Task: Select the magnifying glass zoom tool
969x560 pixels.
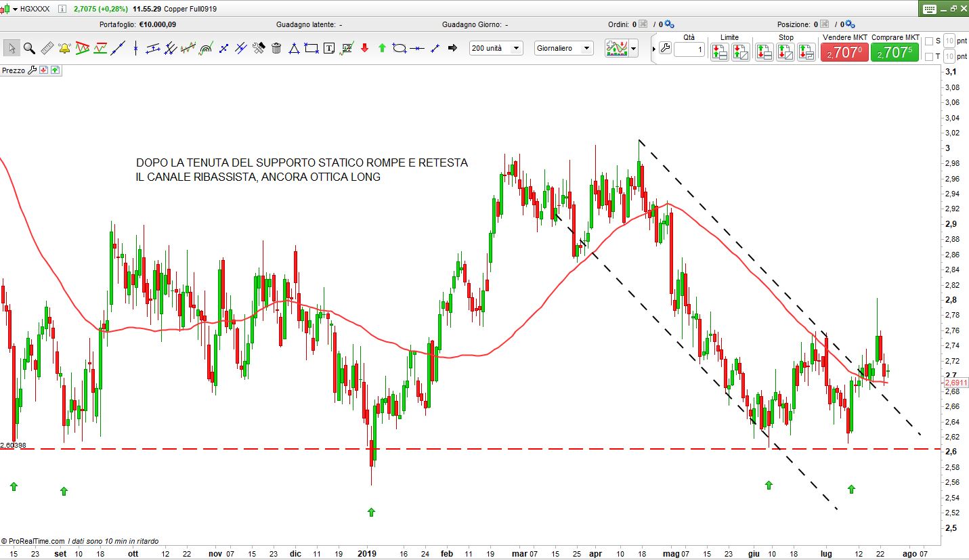Action: [29, 48]
